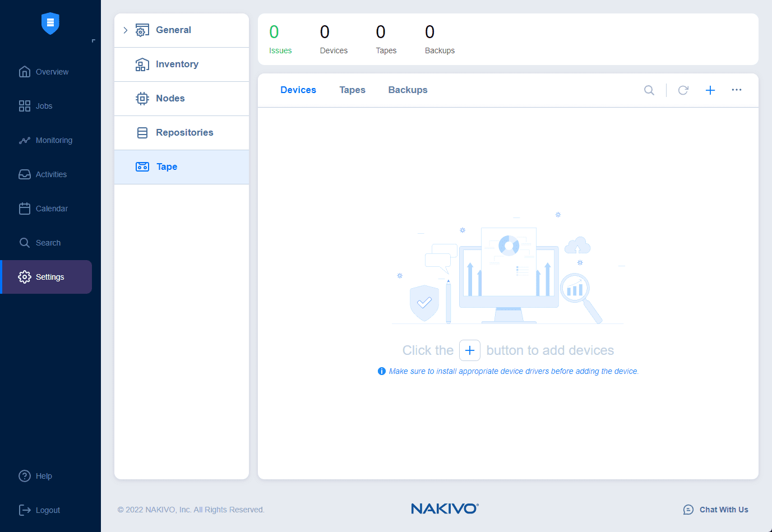
Task: Switch to the Backups tab
Action: [408, 90]
